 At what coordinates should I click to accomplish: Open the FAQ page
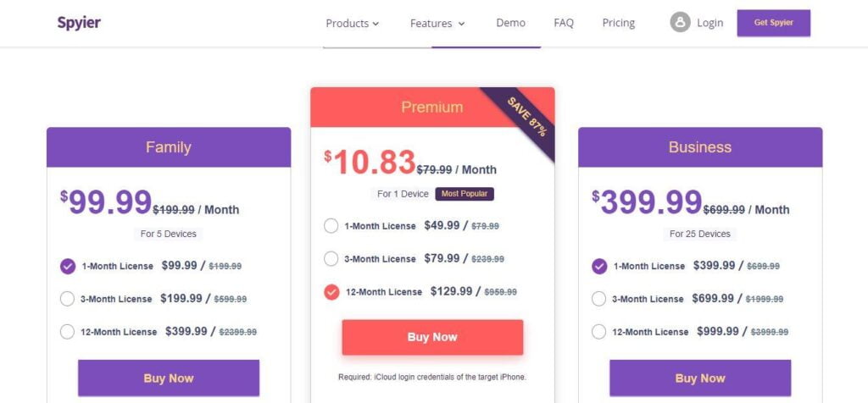pyautogui.click(x=564, y=23)
